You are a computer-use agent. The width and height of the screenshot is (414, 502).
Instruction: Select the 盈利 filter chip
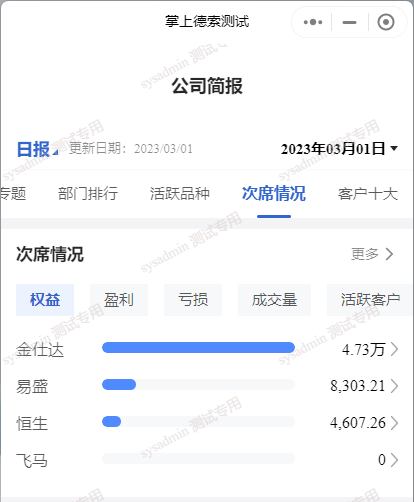pos(119,300)
